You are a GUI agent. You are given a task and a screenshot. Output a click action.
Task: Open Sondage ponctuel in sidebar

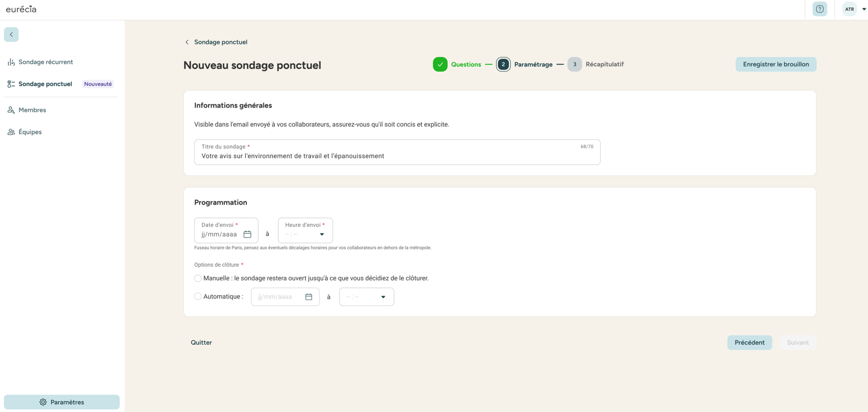45,84
